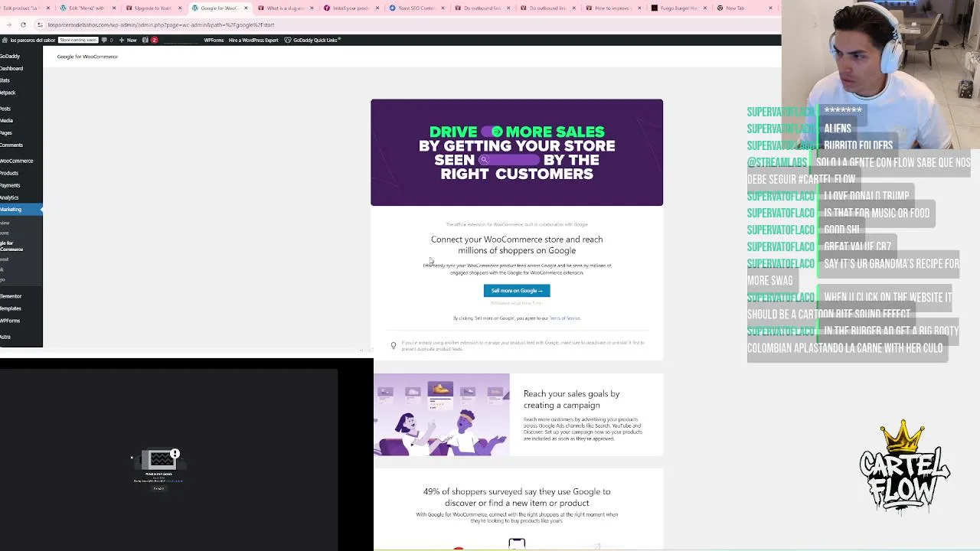
Task: Open Products in the sidebar
Action: [x=21, y=173]
